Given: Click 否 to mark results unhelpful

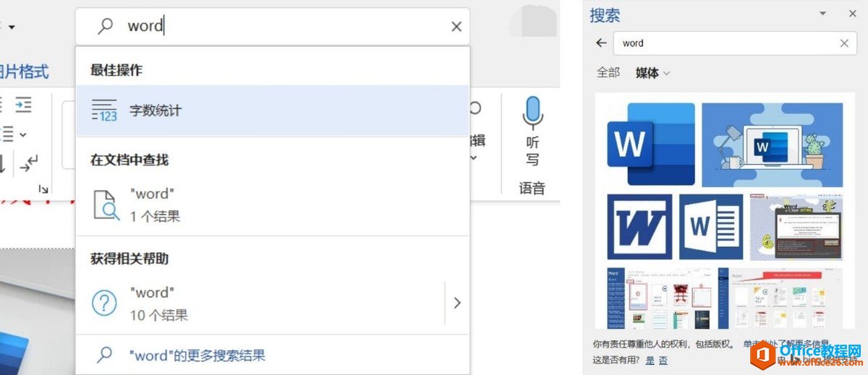Looking at the screenshot, I should click(x=663, y=360).
